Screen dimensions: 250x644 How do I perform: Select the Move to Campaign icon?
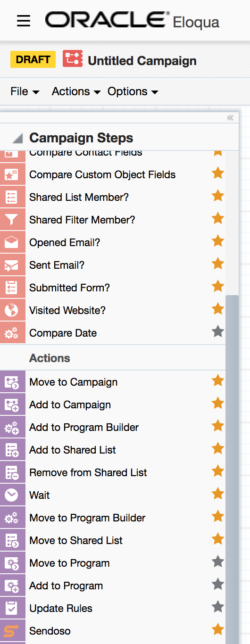tap(12, 382)
